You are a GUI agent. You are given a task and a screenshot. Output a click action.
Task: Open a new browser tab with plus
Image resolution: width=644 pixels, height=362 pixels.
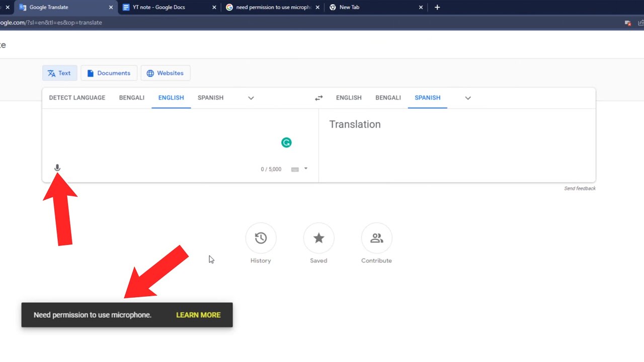pyautogui.click(x=437, y=8)
